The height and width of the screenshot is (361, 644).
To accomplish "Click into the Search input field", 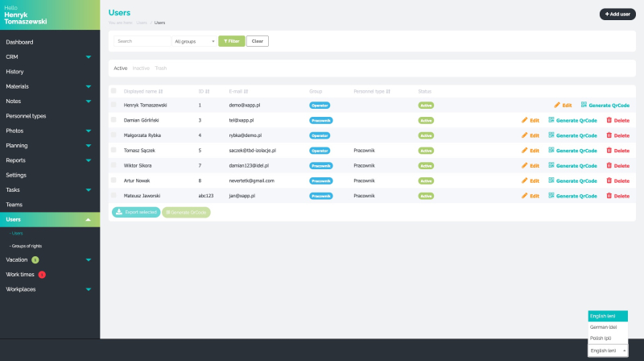I will [x=142, y=41].
